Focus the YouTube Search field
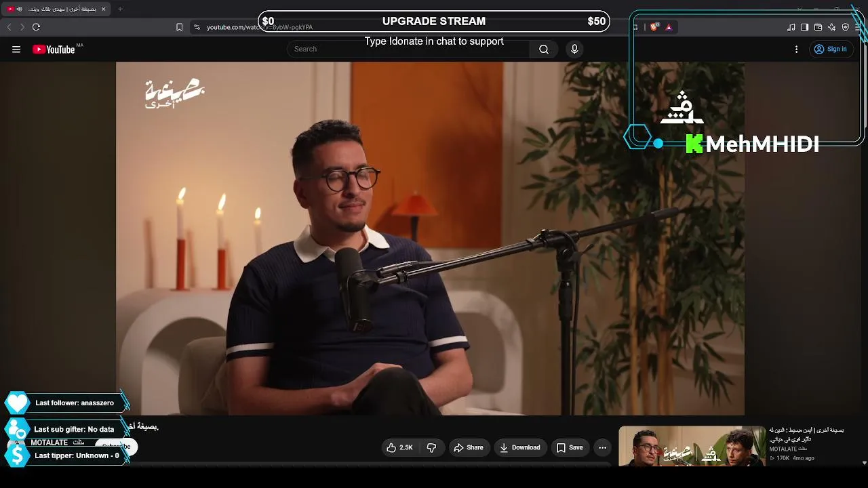 click(408, 49)
